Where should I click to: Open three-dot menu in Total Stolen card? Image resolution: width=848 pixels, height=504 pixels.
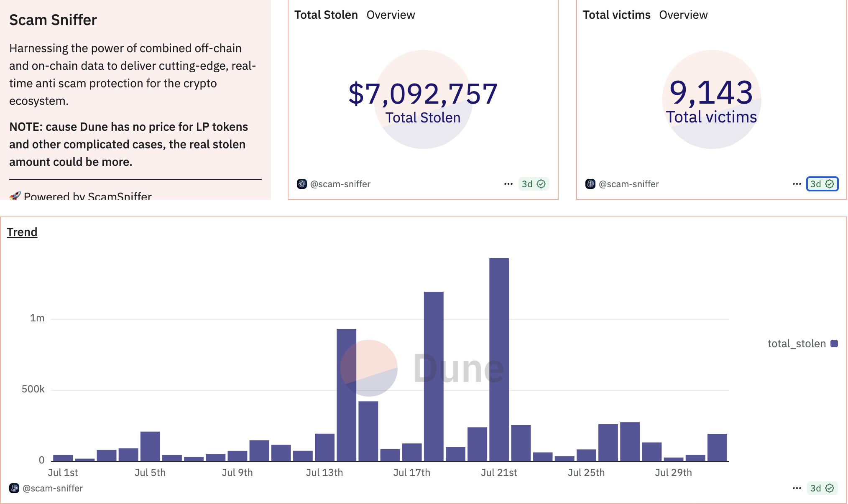(x=508, y=184)
